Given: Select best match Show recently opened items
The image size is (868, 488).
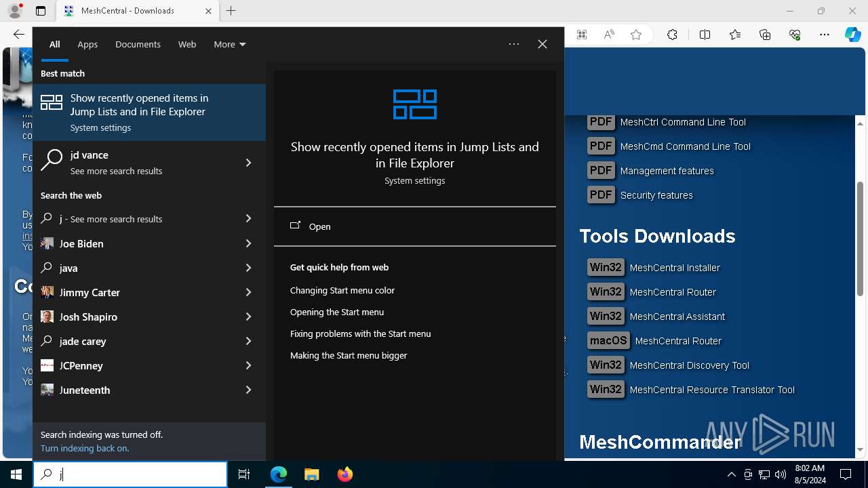Looking at the screenshot, I should (x=149, y=113).
